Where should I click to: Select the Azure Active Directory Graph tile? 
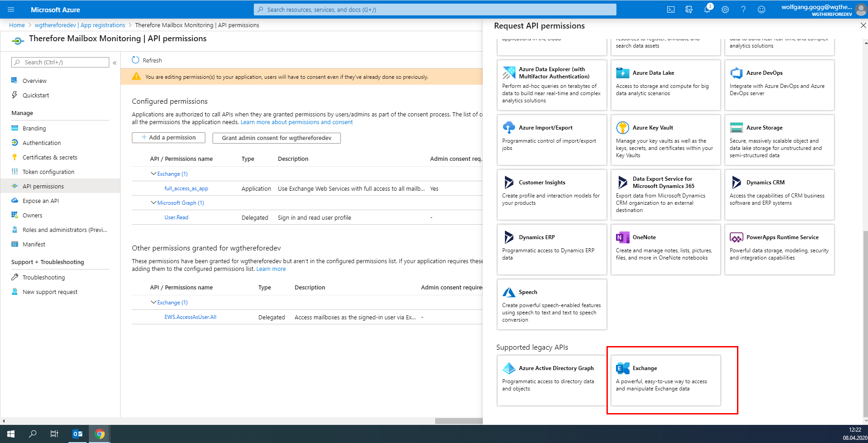[x=552, y=380]
